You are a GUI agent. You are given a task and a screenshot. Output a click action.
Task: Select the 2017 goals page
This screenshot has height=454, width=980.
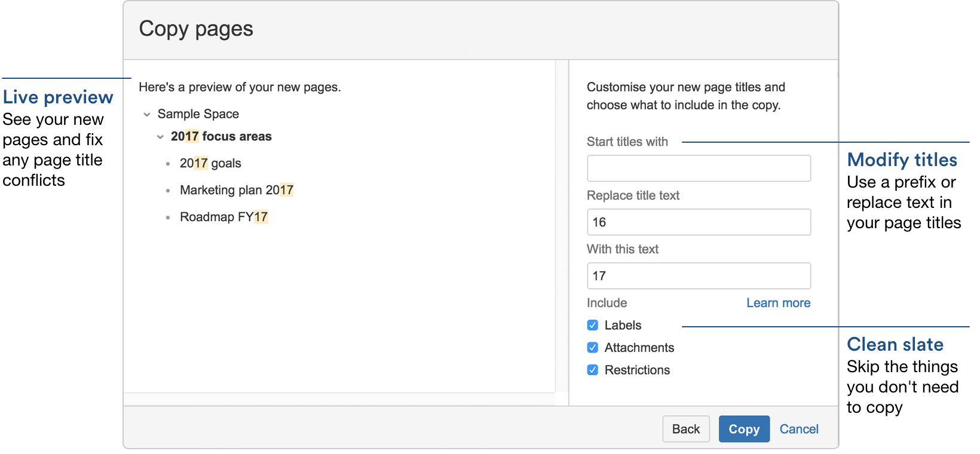210,163
